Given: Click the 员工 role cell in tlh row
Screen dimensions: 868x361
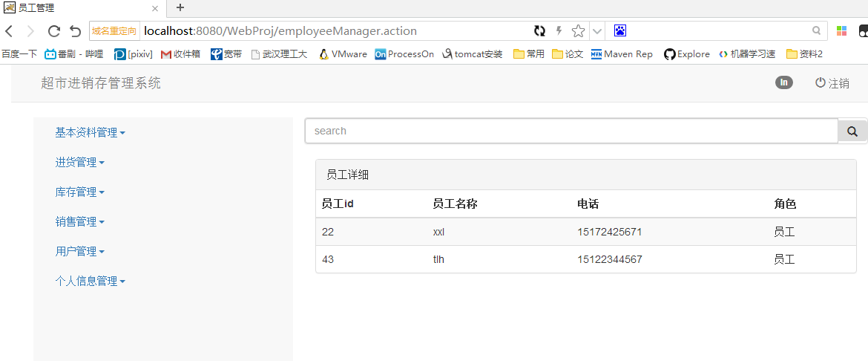Looking at the screenshot, I should click(x=784, y=259).
